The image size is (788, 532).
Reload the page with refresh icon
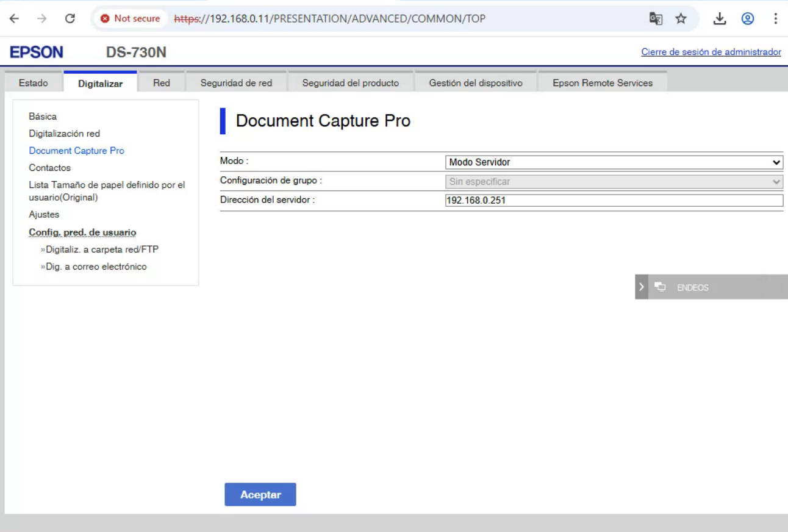[70, 18]
